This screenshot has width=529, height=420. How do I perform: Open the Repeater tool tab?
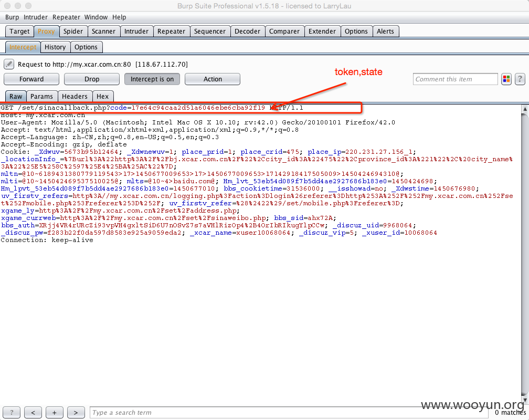pos(171,31)
